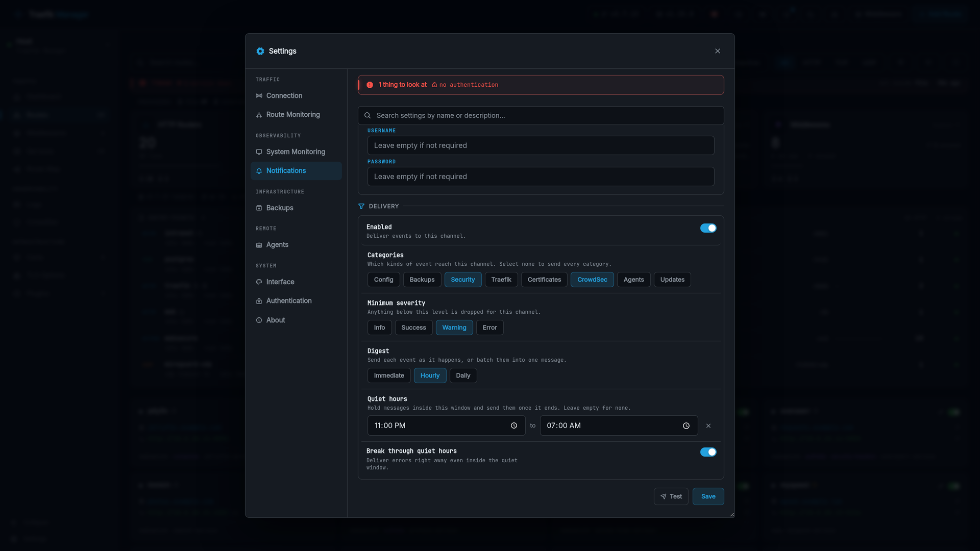This screenshot has width=980, height=551.
Task: Click the Settings gear icon in header
Action: click(x=260, y=51)
